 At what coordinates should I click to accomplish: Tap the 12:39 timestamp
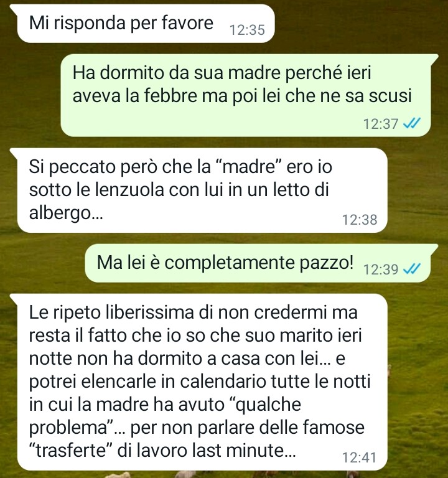click(381, 269)
